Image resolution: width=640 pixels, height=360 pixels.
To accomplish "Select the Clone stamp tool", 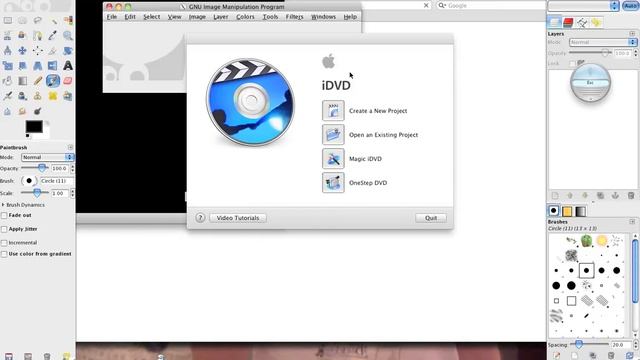I will point(22,96).
